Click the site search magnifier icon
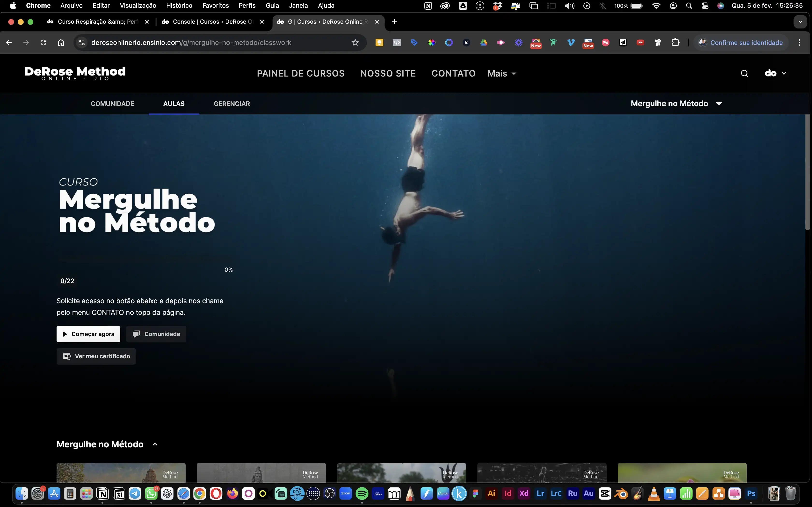Screen dimensions: 812x507 click(x=744, y=73)
